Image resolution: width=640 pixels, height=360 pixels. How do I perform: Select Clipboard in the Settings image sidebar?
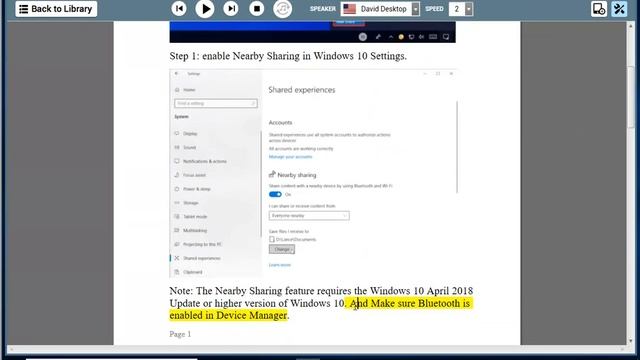192,272
